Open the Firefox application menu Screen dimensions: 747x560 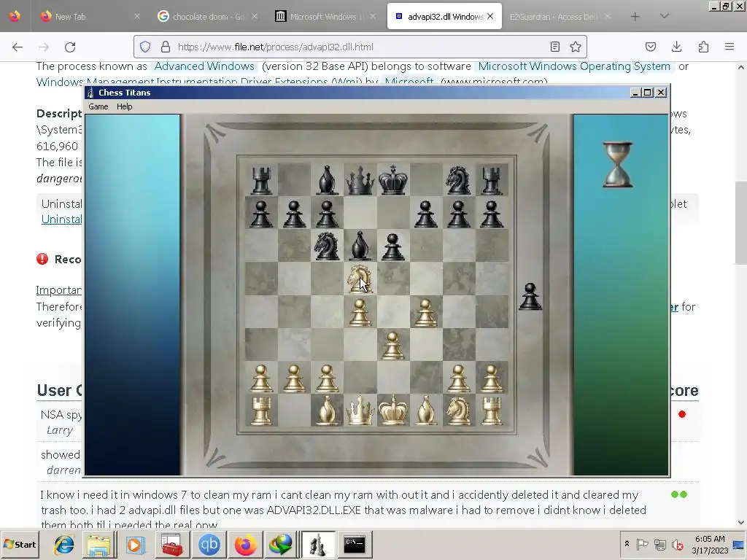pos(729,47)
